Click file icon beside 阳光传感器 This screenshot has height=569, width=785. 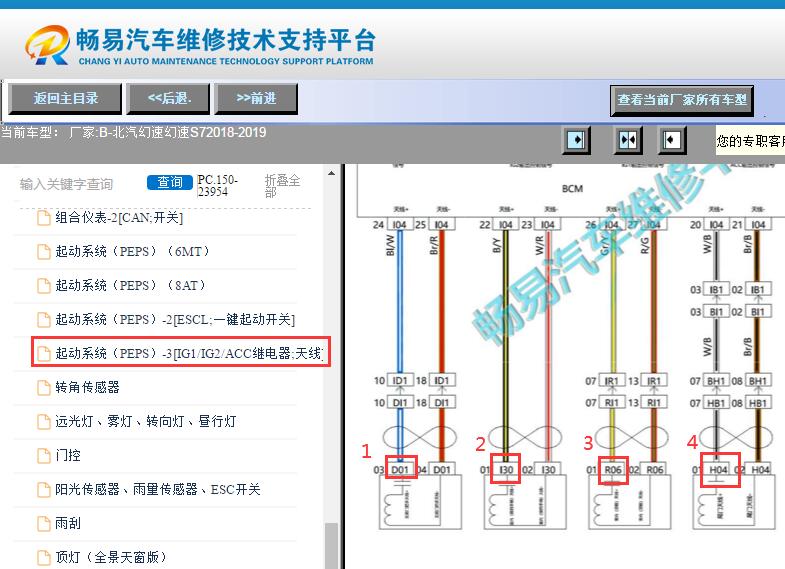pyautogui.click(x=44, y=490)
